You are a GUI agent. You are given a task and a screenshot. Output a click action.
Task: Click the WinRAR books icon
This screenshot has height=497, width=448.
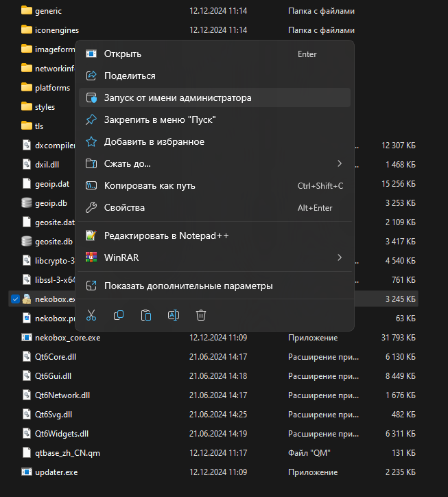91,257
